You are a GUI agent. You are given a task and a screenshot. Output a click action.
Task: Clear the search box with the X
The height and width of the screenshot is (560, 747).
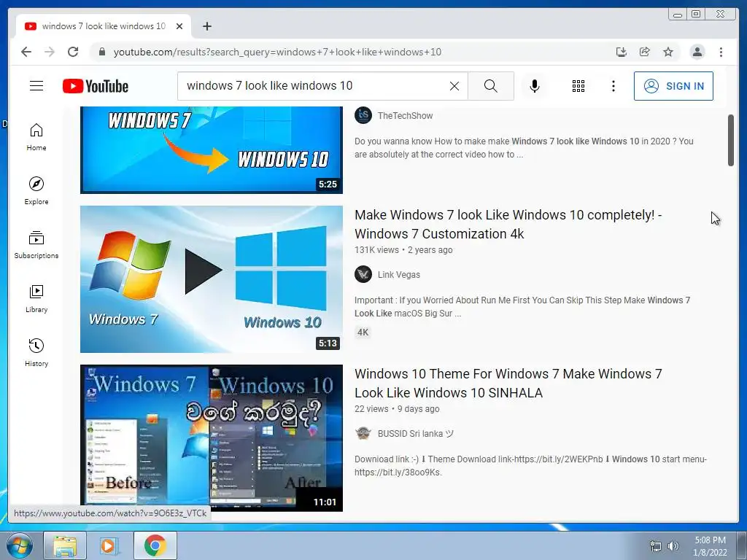point(454,86)
